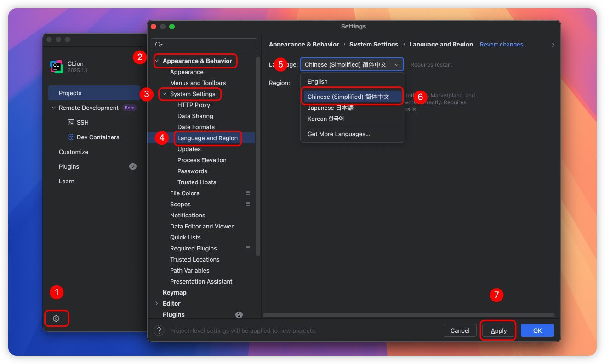Choose Japanese 日本語 from the language list
Screen dimensions: 605x364
pos(330,108)
